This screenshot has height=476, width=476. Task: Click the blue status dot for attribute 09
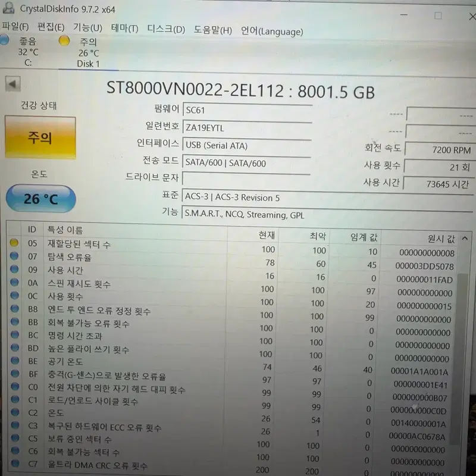pos(14,269)
